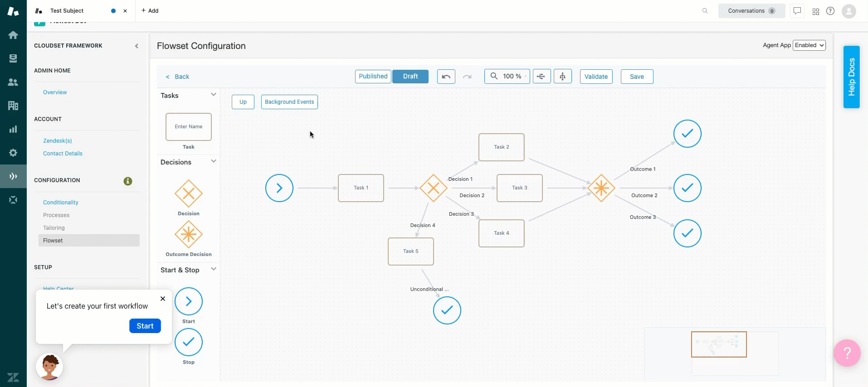
Task: Open Zendesk Home in left sidebar
Action: click(x=13, y=35)
